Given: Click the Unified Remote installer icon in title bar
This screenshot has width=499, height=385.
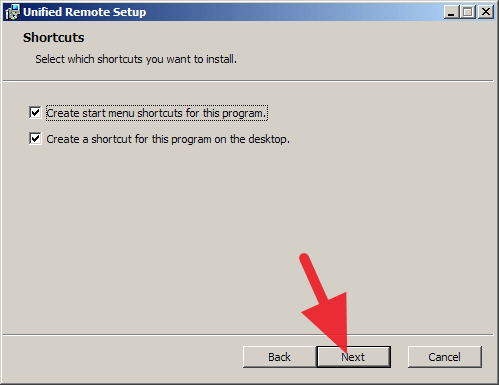Looking at the screenshot, I should pos(13,12).
